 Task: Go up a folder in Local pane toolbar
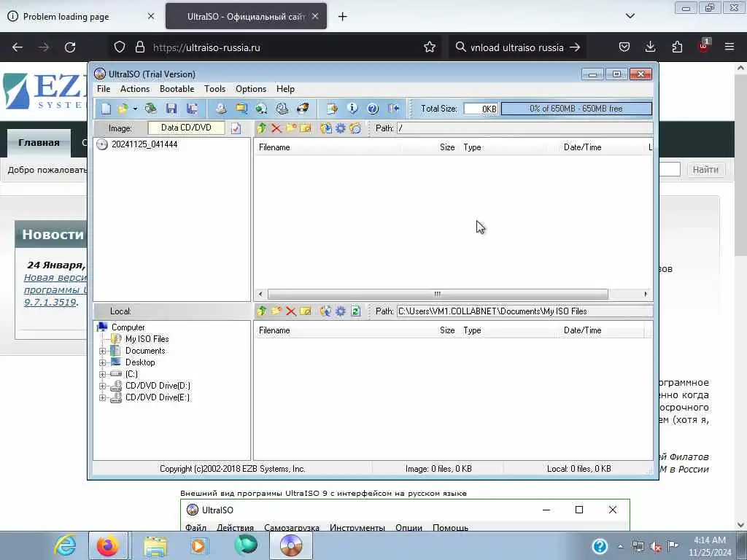(x=262, y=311)
